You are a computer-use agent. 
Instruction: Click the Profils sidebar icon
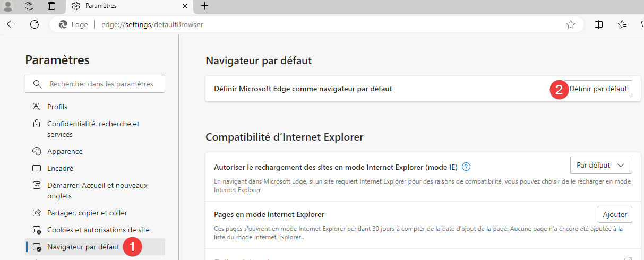coord(37,107)
